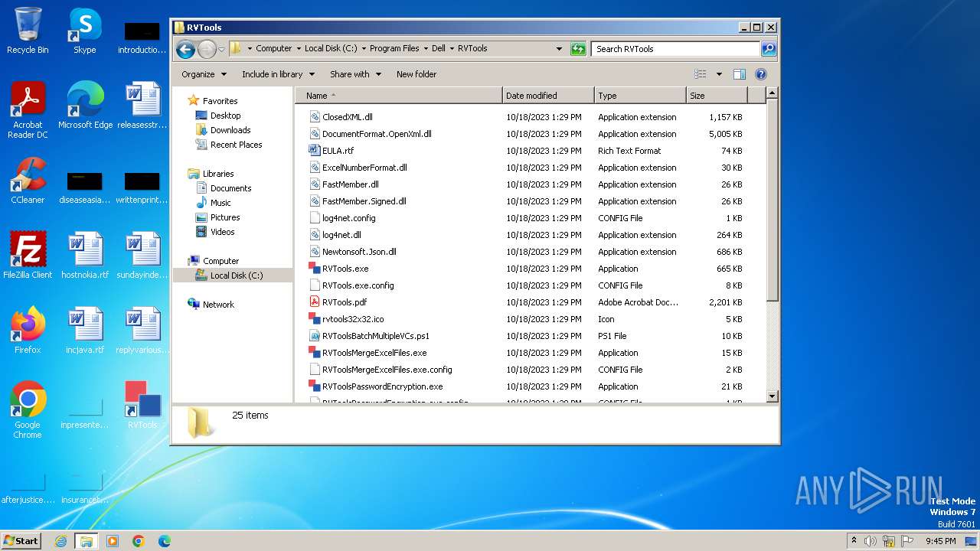Click the volume speaker tray icon

[x=871, y=541]
